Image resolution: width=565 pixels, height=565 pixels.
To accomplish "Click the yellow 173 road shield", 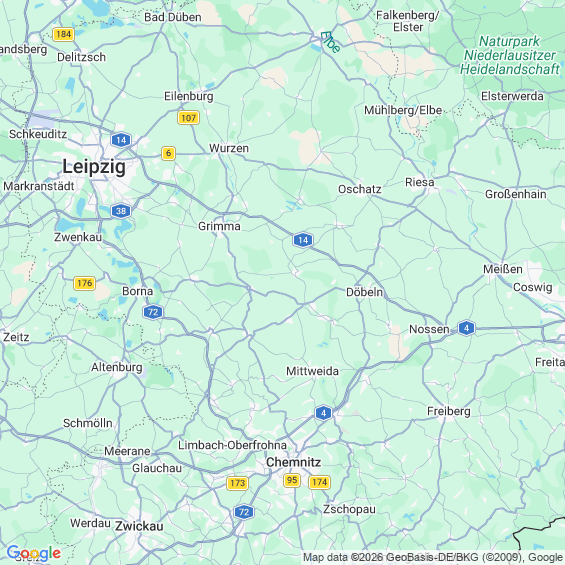I will click(237, 483).
